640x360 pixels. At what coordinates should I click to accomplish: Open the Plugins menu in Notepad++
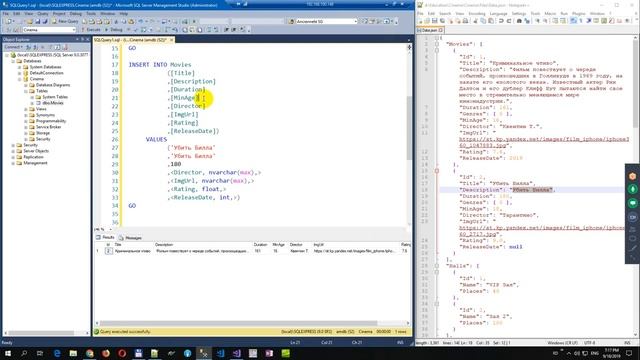[578, 13]
